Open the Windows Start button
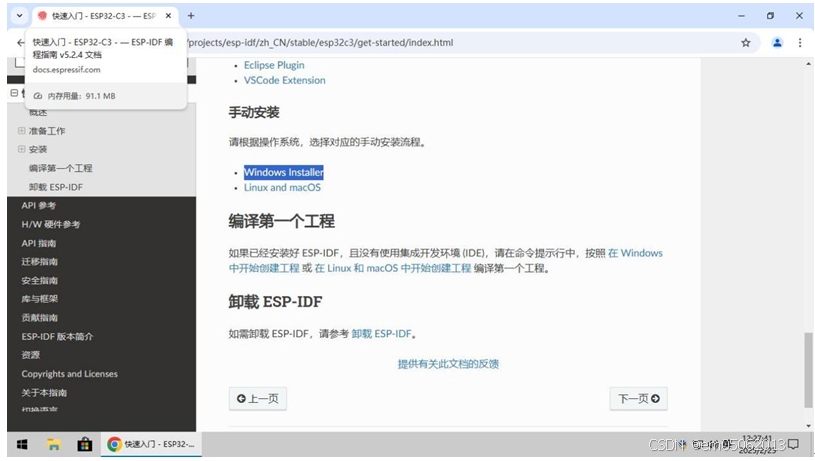 tap(22, 444)
